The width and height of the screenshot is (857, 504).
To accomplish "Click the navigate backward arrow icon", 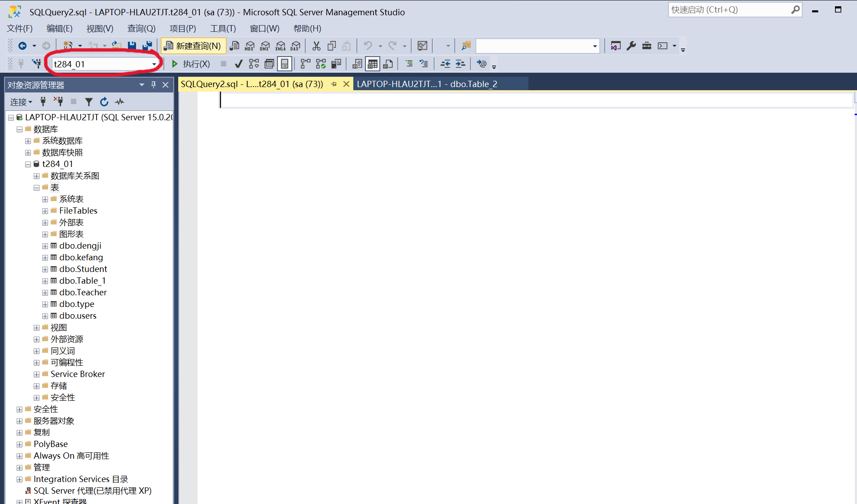I will tap(22, 46).
